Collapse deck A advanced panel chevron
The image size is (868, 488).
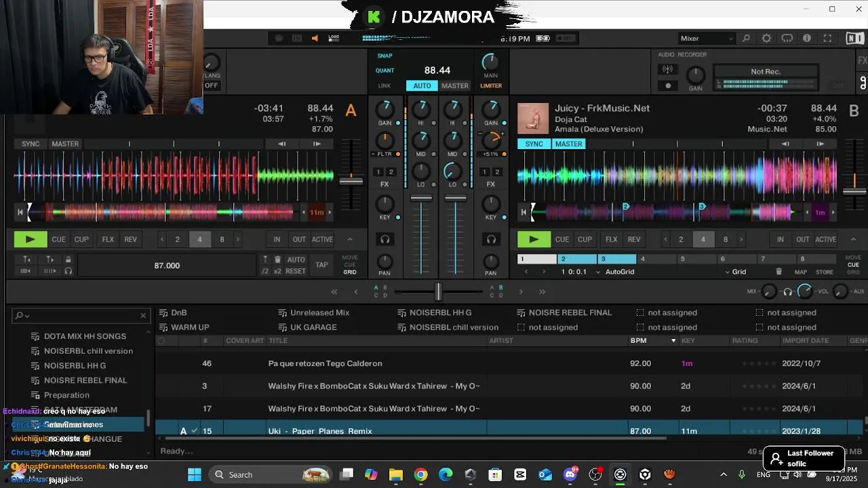tap(350, 239)
